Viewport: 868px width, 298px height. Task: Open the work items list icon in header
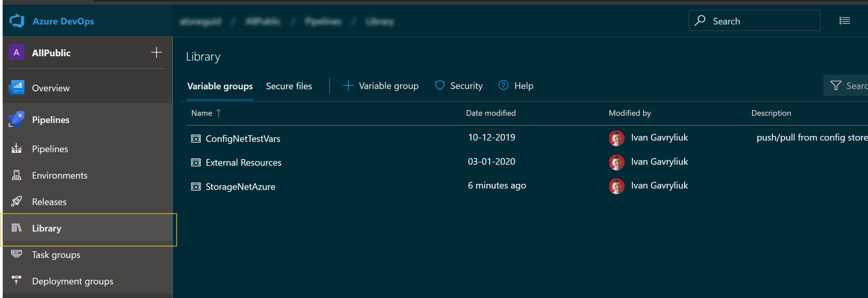click(845, 21)
